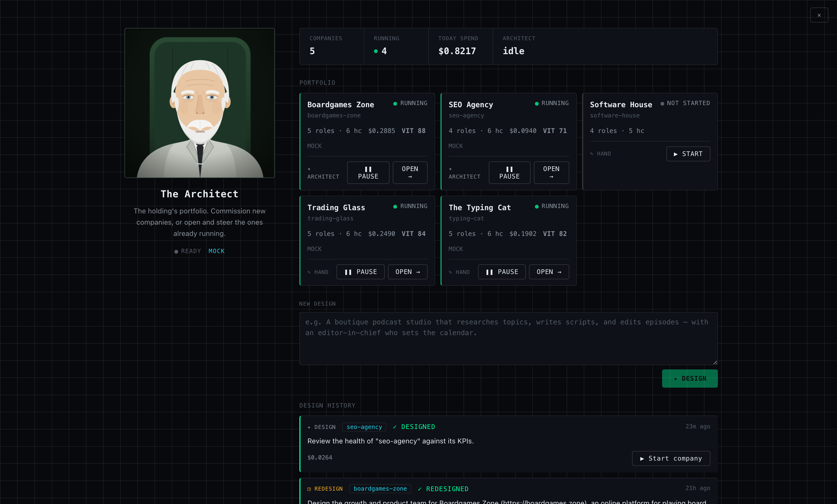
Task: Click Start company in seo-agency history entry
Action: (671, 458)
